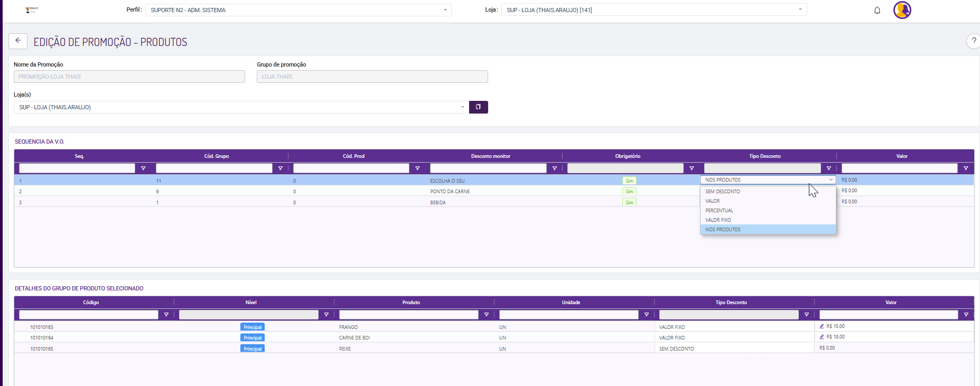Click the Nome da Promoção field
Image resolution: width=980 pixels, height=386 pixels.
(x=129, y=77)
